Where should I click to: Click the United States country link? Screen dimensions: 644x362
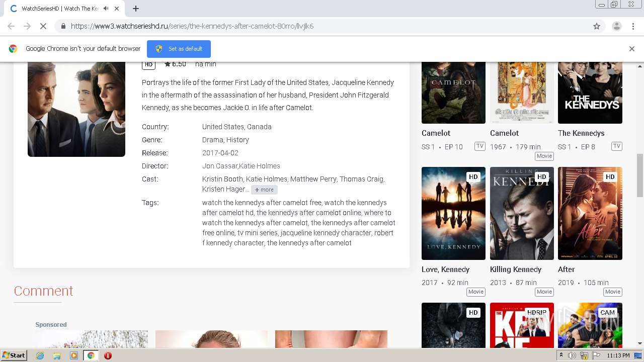[223, 127]
